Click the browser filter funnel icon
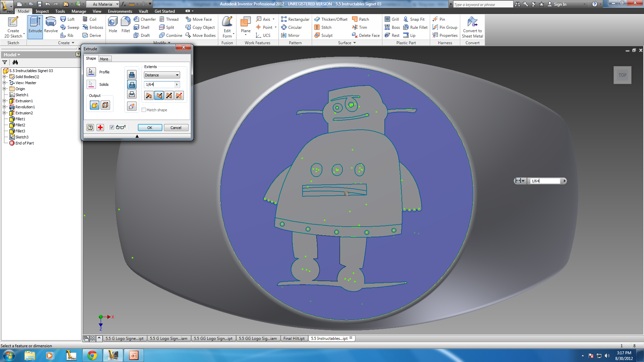 [x=5, y=62]
